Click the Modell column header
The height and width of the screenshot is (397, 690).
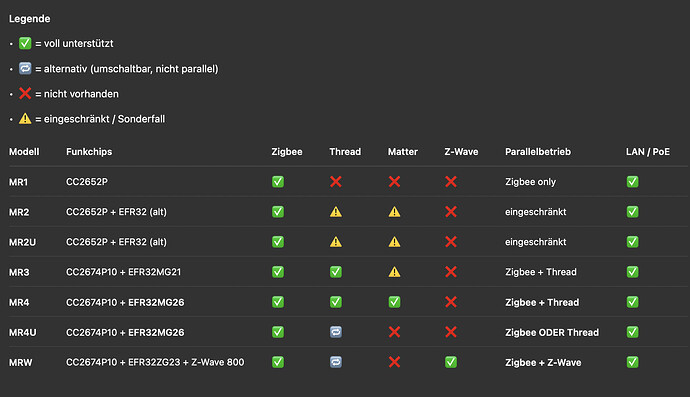[x=24, y=152]
